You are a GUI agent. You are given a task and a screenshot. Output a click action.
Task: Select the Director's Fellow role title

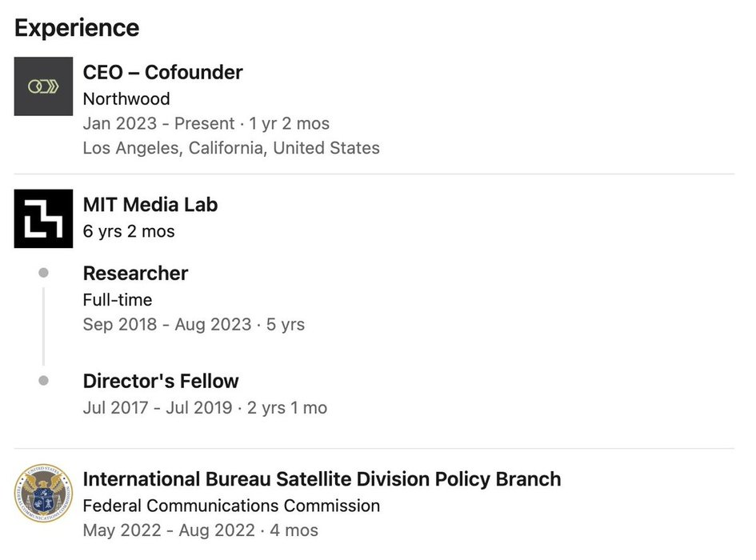pos(161,382)
